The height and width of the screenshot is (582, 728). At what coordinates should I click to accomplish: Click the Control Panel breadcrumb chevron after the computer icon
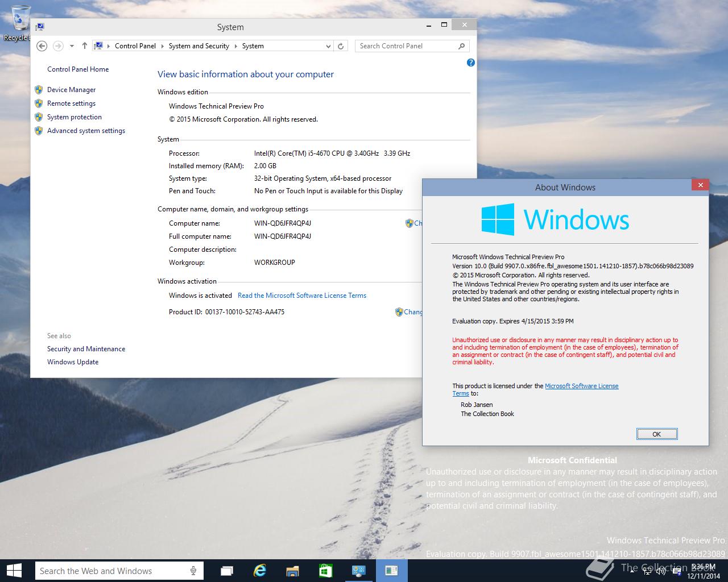109,46
